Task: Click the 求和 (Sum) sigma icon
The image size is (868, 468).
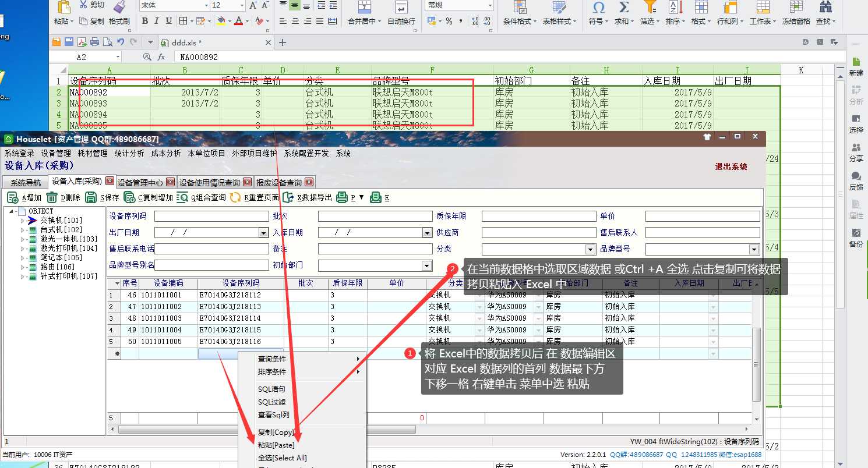Action: pyautogui.click(x=623, y=7)
